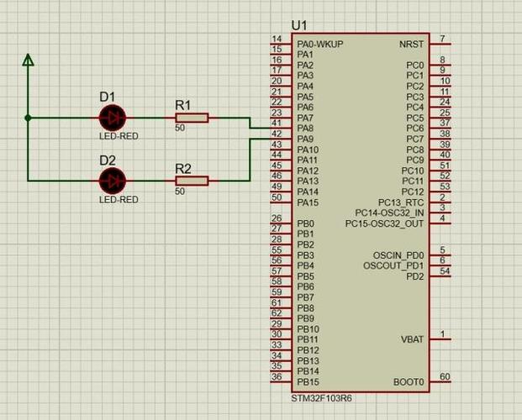
Task: Click the PA8 pin label
Action: pos(306,129)
